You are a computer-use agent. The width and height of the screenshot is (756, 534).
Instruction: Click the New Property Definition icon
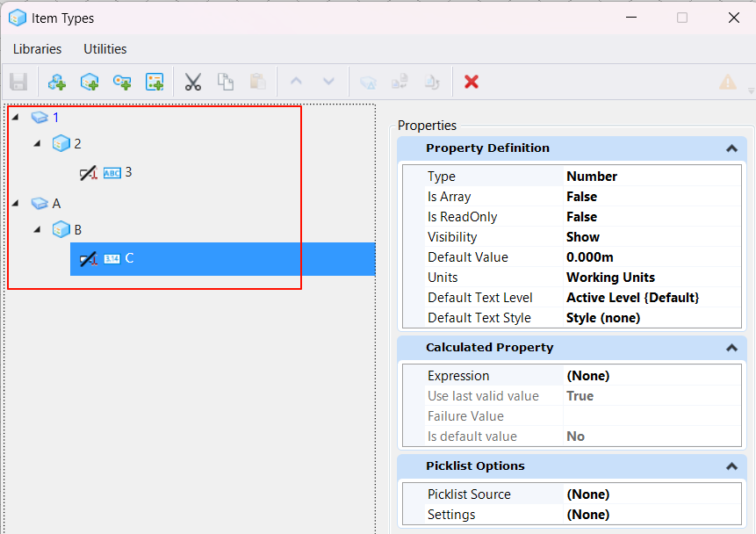coord(122,82)
